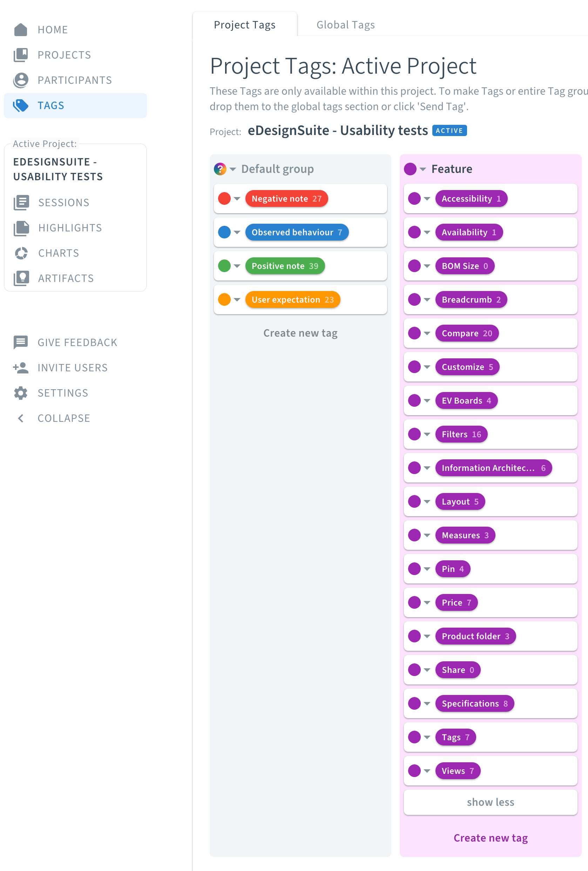Select the Project Tags tab
The width and height of the screenshot is (588, 871).
coord(244,25)
